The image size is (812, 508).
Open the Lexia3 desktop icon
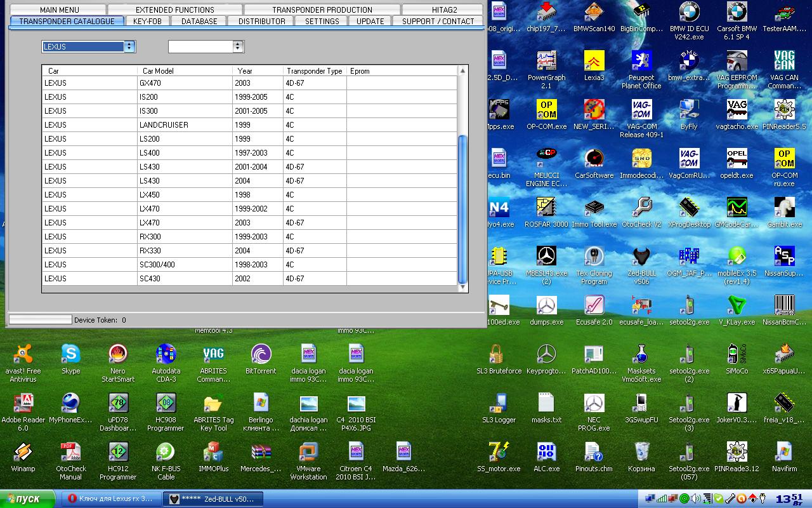594,62
